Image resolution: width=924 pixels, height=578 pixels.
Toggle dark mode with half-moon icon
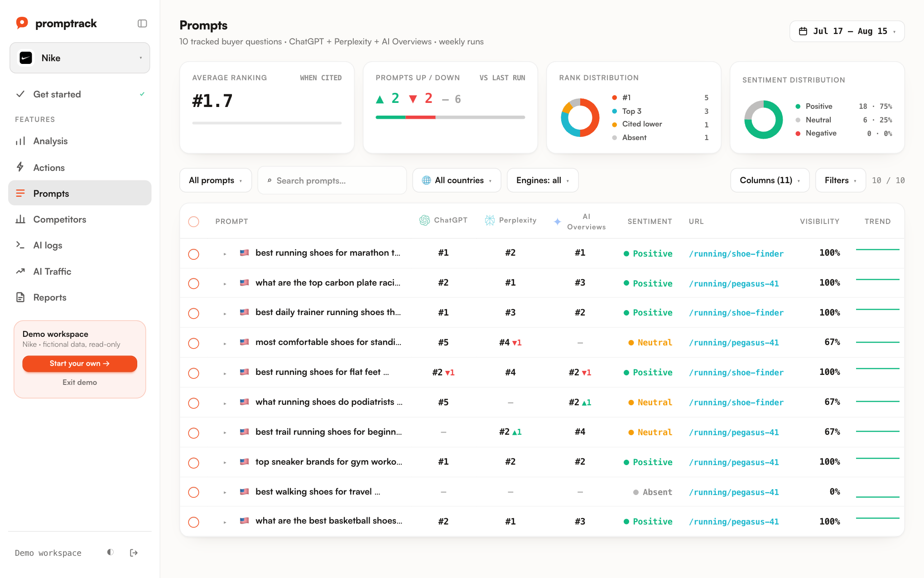pos(110,552)
